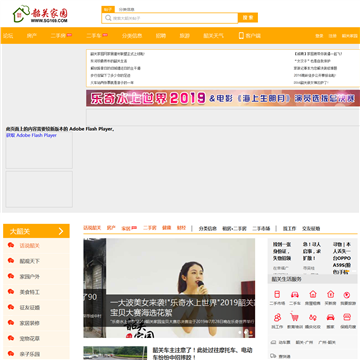Open the mobile phone 客户端 icon in the navbar
This screenshot has height=360, width=360.
[241, 35]
